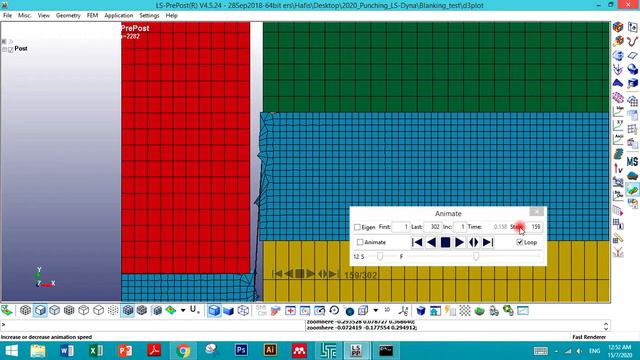Click the command line input field
The height and width of the screenshot is (360, 640).
152,325
